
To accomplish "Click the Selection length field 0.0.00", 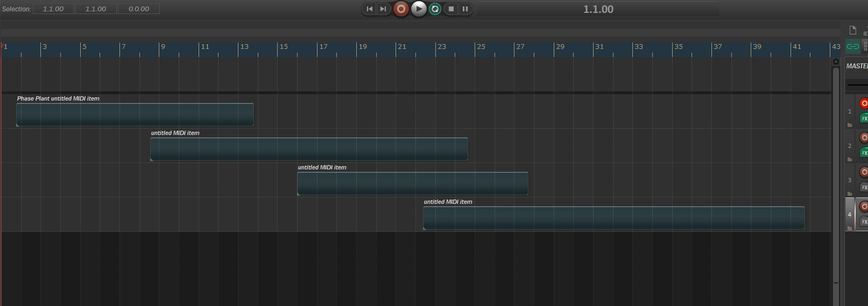I will [x=139, y=9].
